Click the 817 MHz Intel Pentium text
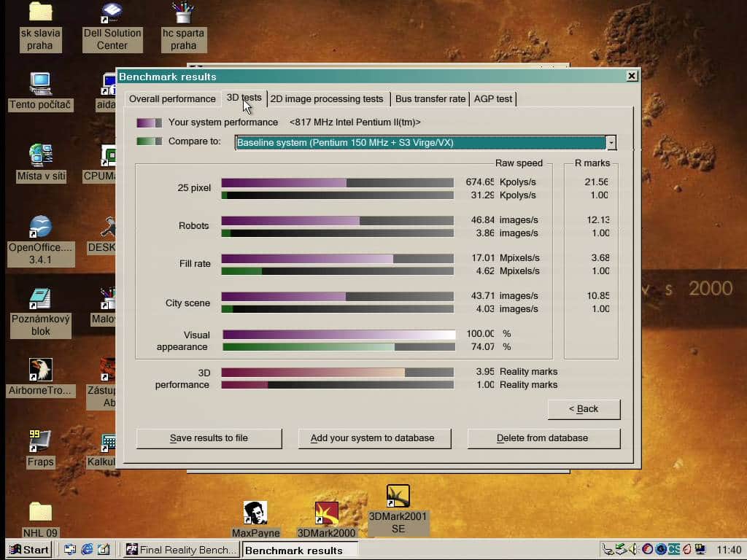The width and height of the screenshot is (747, 560). click(355, 122)
